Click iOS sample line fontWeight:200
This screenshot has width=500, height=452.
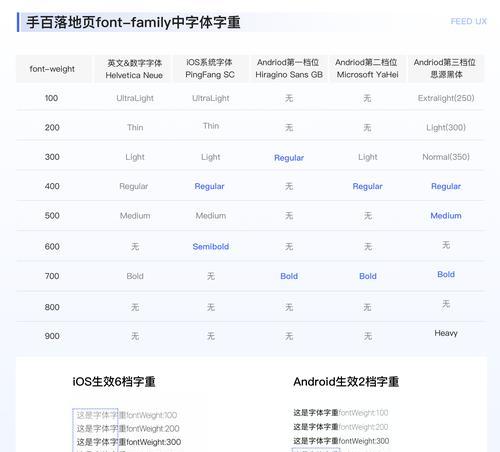click(x=128, y=429)
